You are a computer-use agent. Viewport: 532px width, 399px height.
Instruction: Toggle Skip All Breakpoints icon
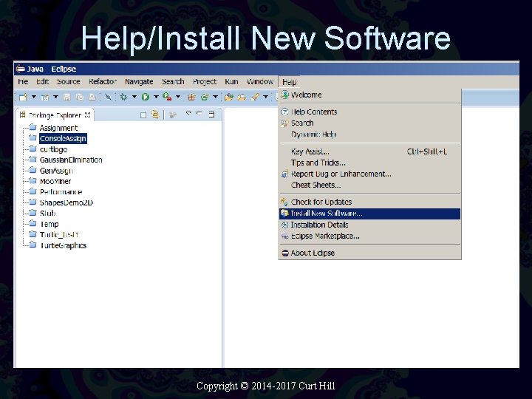point(108,98)
